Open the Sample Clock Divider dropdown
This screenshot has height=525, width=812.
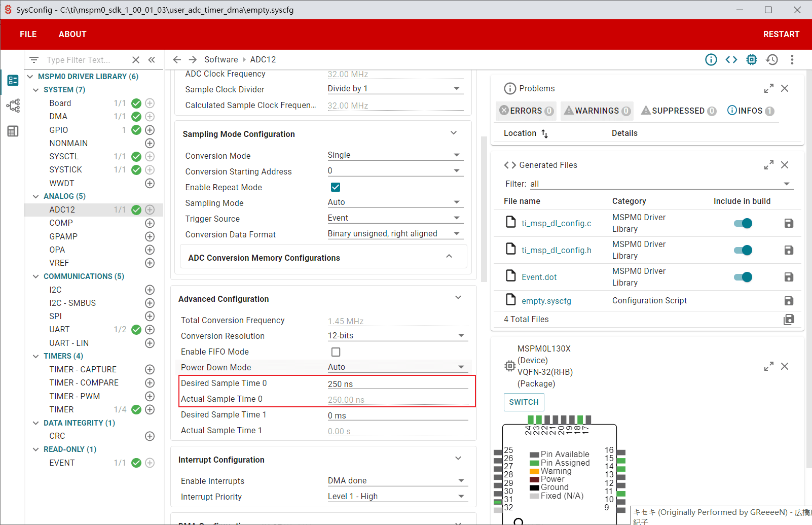pos(395,89)
